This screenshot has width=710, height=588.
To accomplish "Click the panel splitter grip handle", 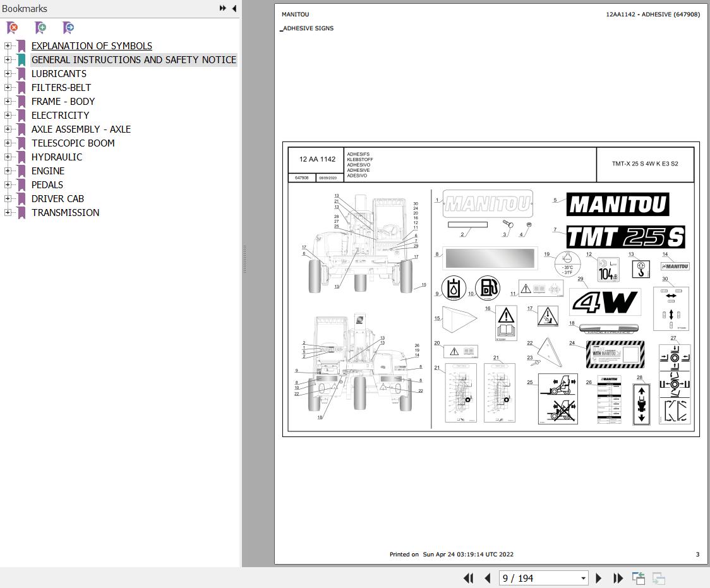I will pyautogui.click(x=244, y=259).
